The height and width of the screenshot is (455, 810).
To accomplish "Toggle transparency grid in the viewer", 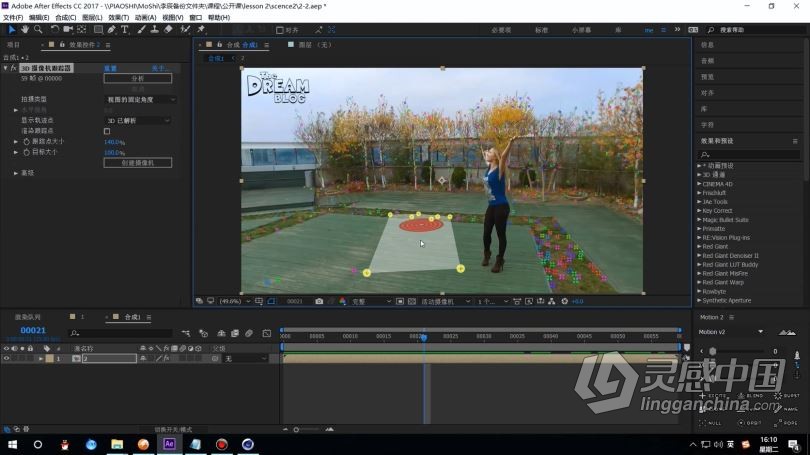I will [x=412, y=301].
